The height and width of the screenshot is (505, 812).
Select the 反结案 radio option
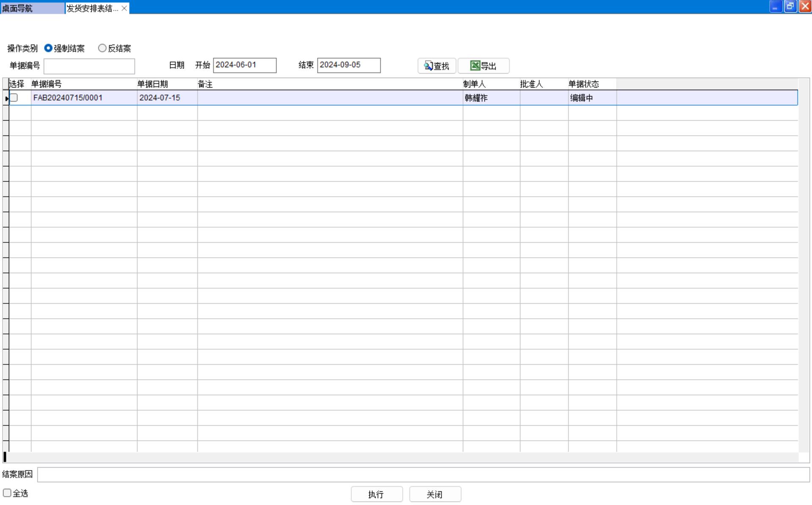(102, 48)
